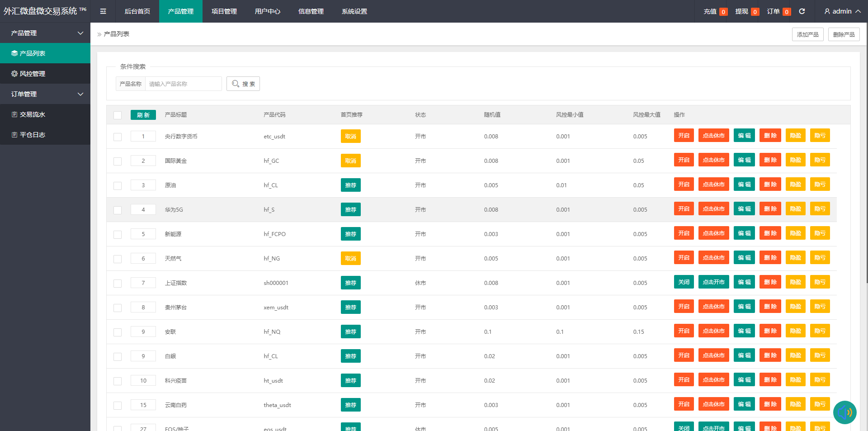Open 产品列表 in the sidebar
Screen dimensions: 868x431
click(33, 53)
